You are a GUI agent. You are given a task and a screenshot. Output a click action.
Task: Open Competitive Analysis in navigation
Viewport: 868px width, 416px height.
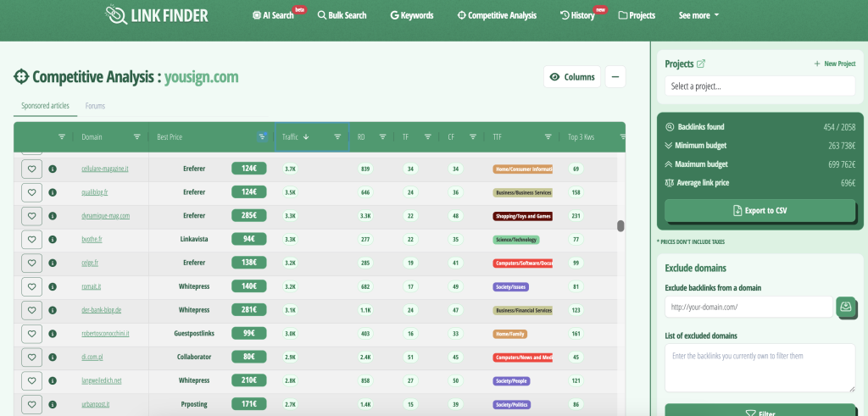click(497, 15)
